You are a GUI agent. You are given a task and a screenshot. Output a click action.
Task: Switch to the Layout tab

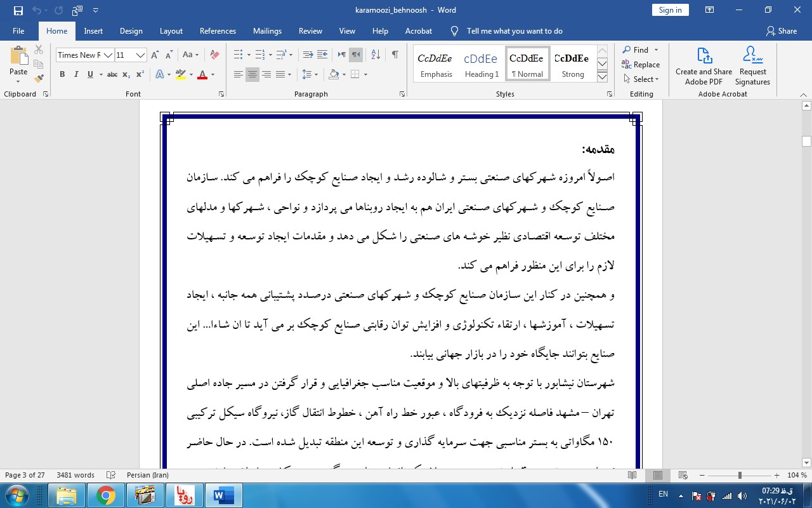(171, 31)
